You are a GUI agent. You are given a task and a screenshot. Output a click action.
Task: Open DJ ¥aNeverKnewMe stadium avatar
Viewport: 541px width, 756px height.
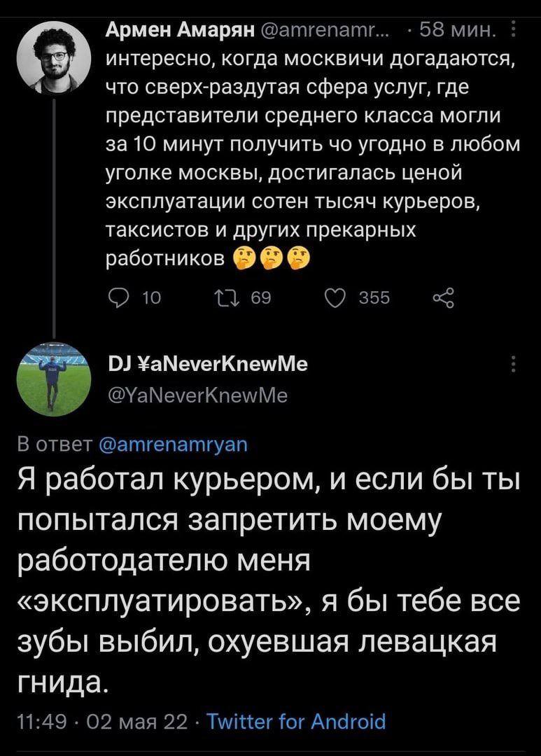(53, 379)
